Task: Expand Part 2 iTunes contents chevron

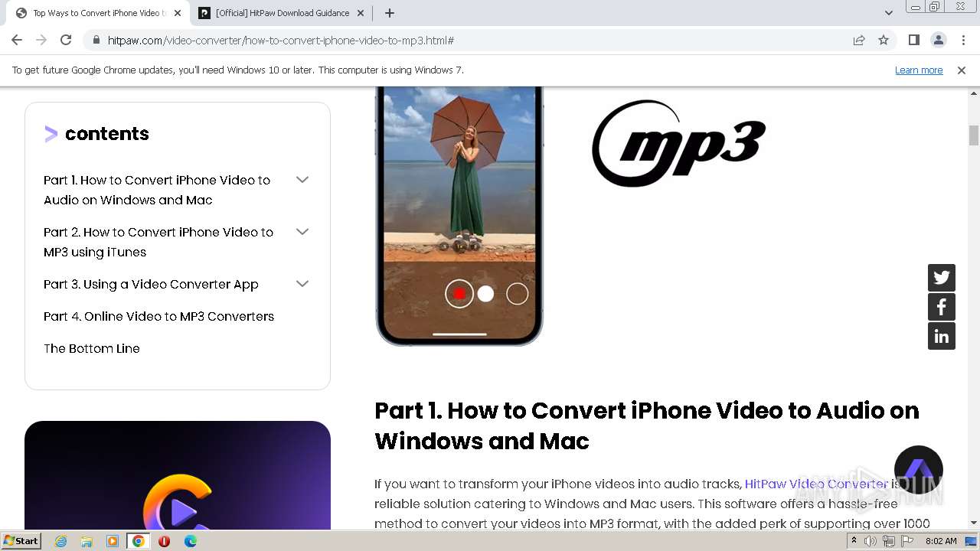Action: tap(302, 232)
